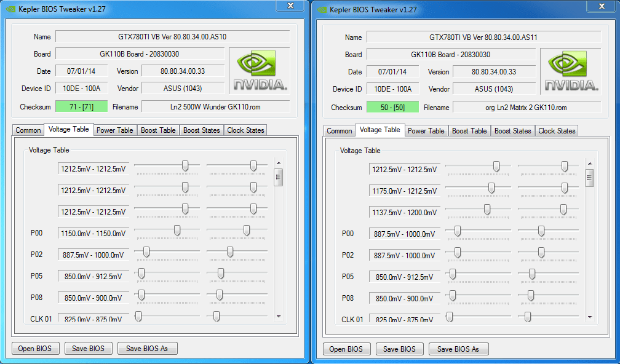The width and height of the screenshot is (620, 364).
Task: Click the P02 887.5mV - 1000.0mV value in the left window
Action: [93, 255]
